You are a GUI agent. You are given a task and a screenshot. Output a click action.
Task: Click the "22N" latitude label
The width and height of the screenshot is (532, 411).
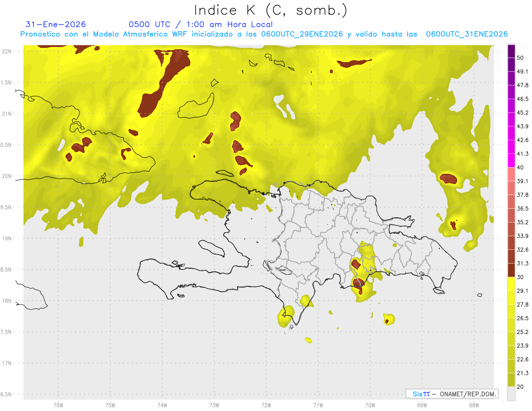7,51
